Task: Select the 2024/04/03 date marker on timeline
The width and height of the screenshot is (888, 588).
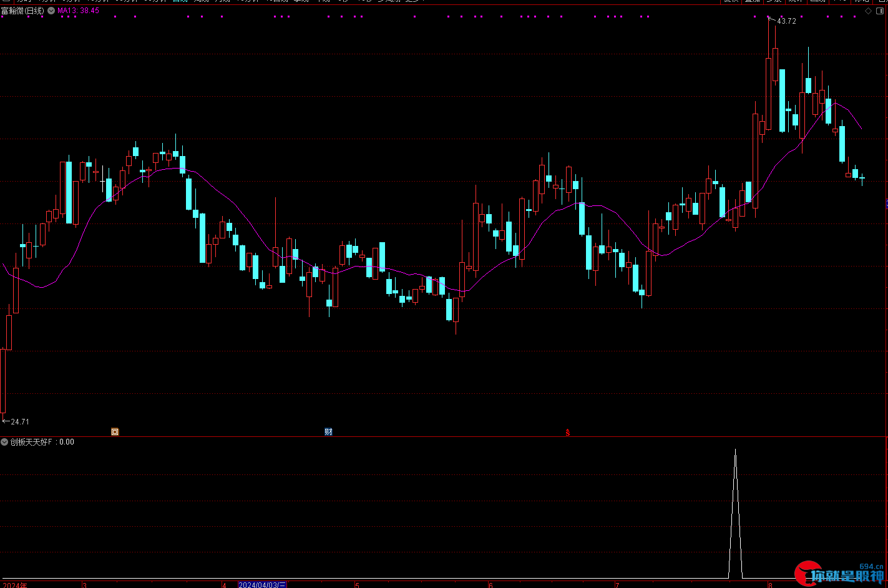Action: 262,585
